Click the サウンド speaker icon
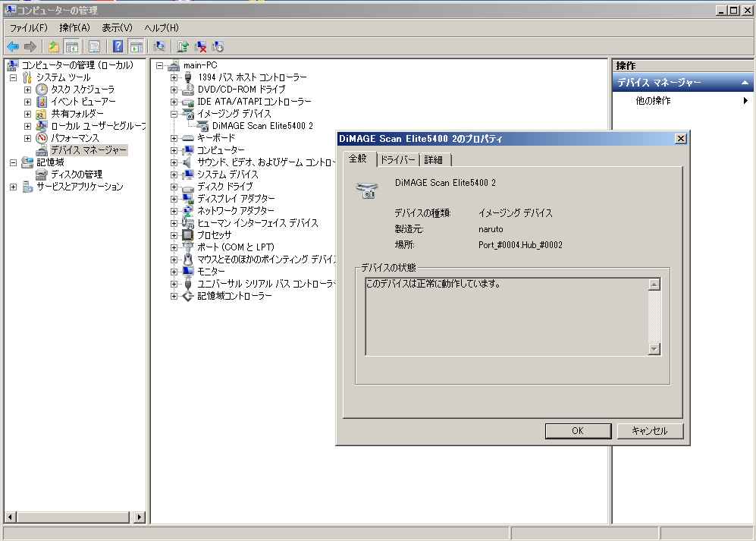This screenshot has width=756, height=541. point(187,162)
